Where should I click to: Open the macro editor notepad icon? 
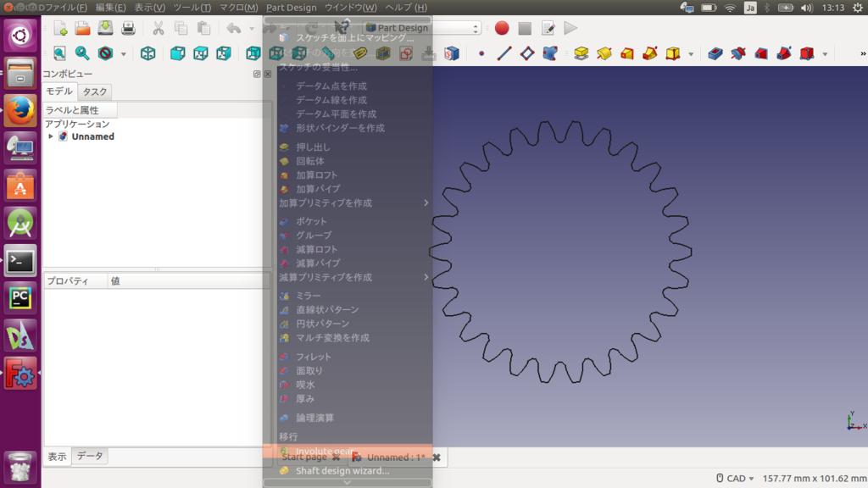pyautogui.click(x=548, y=28)
